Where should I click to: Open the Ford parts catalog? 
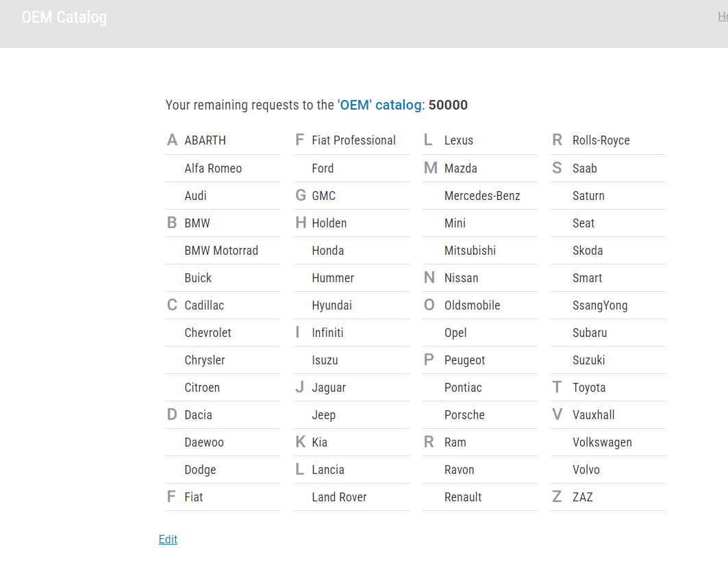click(323, 168)
